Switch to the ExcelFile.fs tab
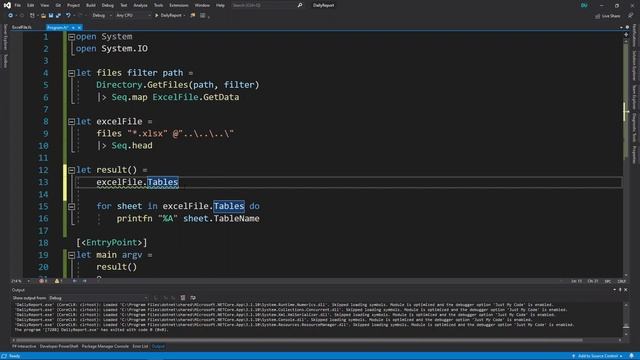Screen dimensions: 640x360 [22, 27]
